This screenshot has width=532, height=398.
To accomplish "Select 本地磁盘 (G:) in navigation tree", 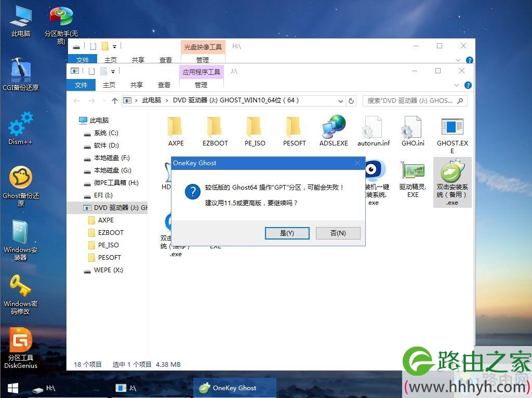I will pos(108,170).
